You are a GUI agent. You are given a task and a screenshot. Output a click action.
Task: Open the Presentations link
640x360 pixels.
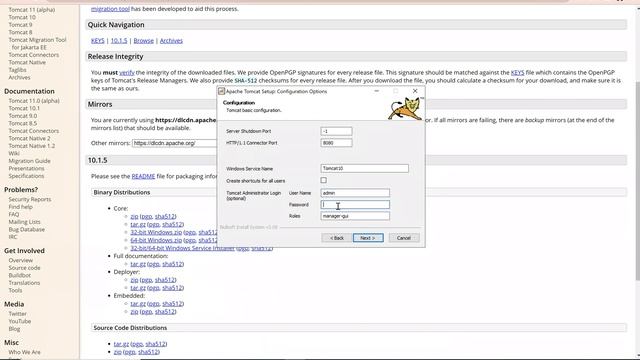pyautogui.click(x=27, y=168)
